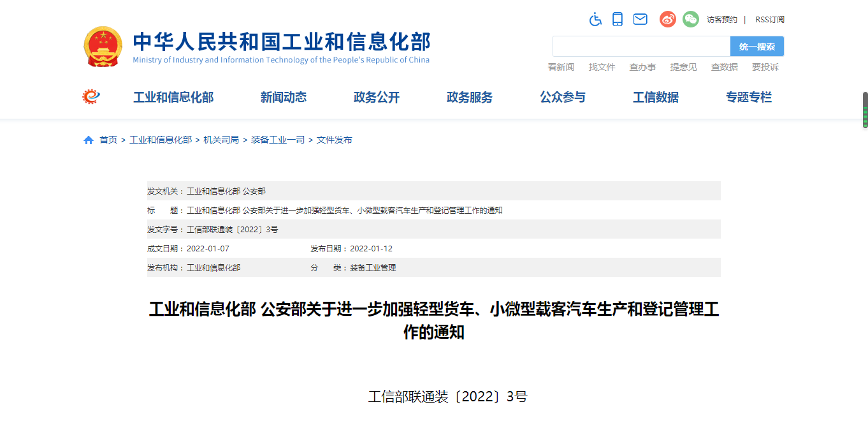Viewport: 868px width, 423px height.
Task: Click the email envelope icon
Action: [640, 19]
